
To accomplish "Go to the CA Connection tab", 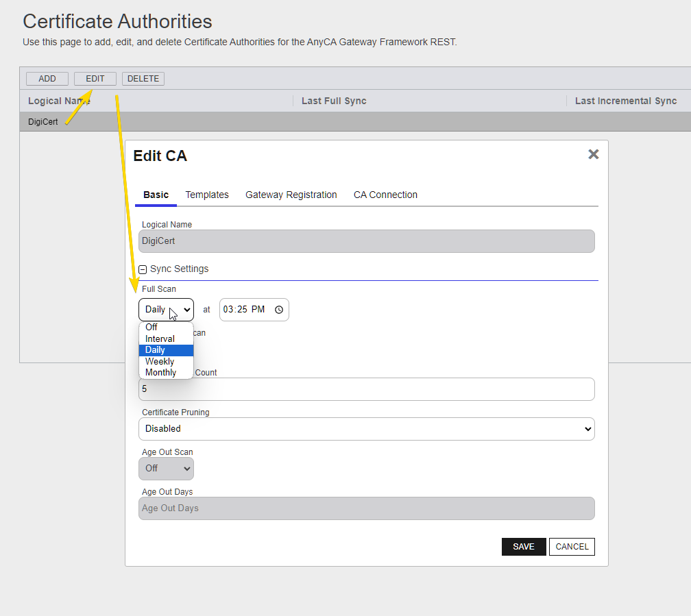I will [385, 195].
